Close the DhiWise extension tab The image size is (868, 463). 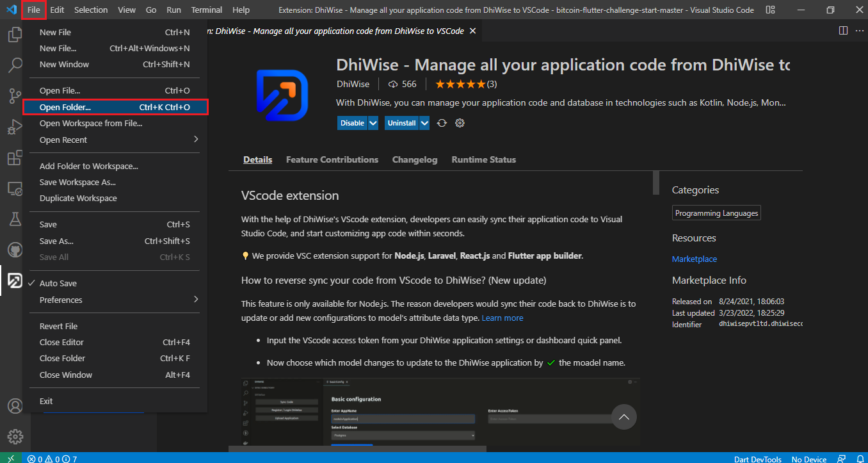point(472,31)
